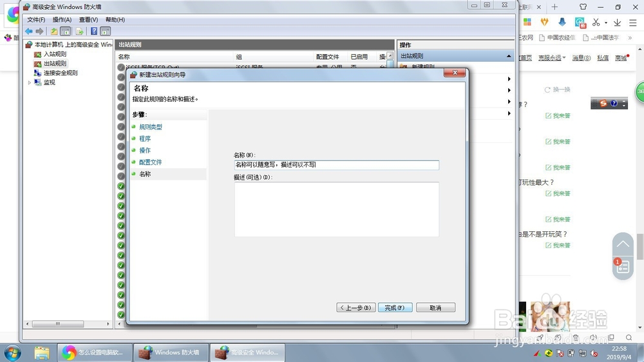This screenshot has height=362, width=644.
Task: Toggle show/hide action pane toolbar icon
Action: tap(106, 31)
